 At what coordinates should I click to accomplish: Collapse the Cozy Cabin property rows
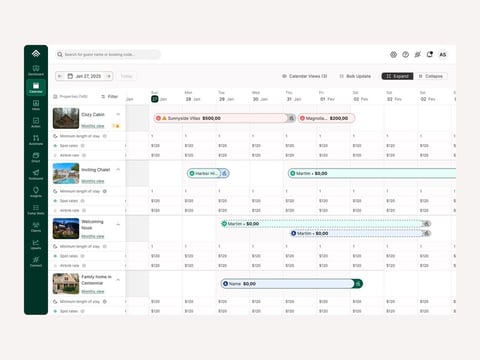pyautogui.click(x=118, y=114)
